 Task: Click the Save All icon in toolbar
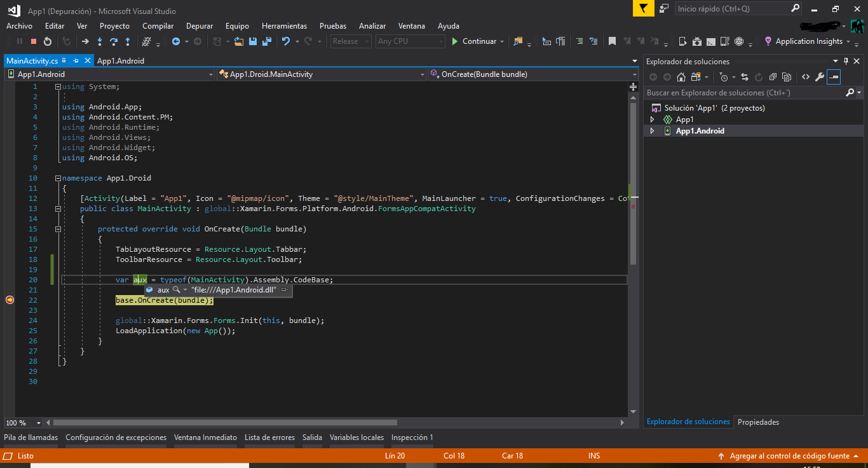point(266,41)
